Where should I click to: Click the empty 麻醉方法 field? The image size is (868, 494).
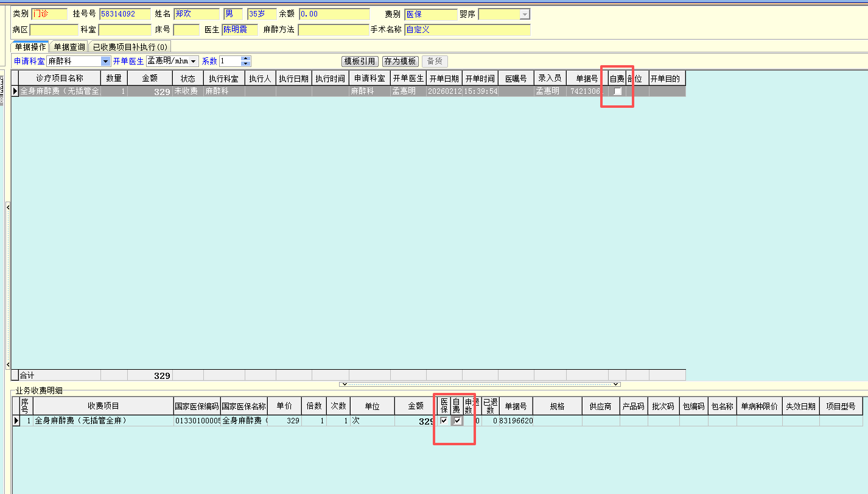pos(334,30)
